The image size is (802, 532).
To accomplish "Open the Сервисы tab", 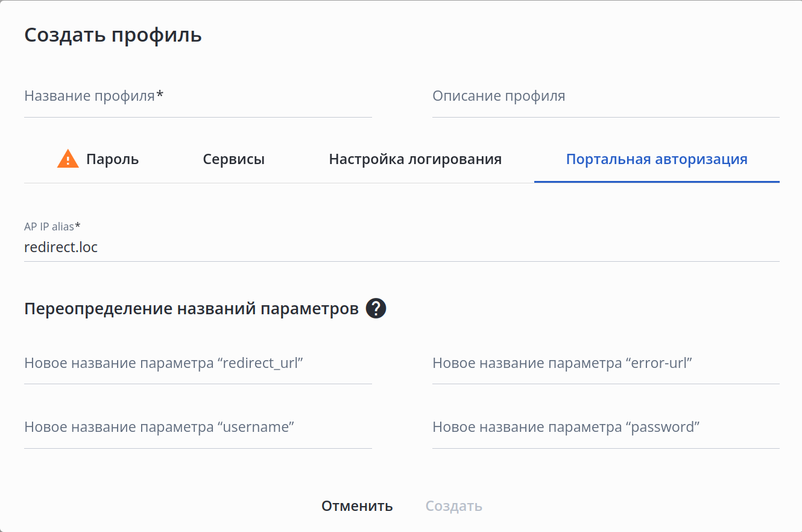I will click(x=233, y=159).
